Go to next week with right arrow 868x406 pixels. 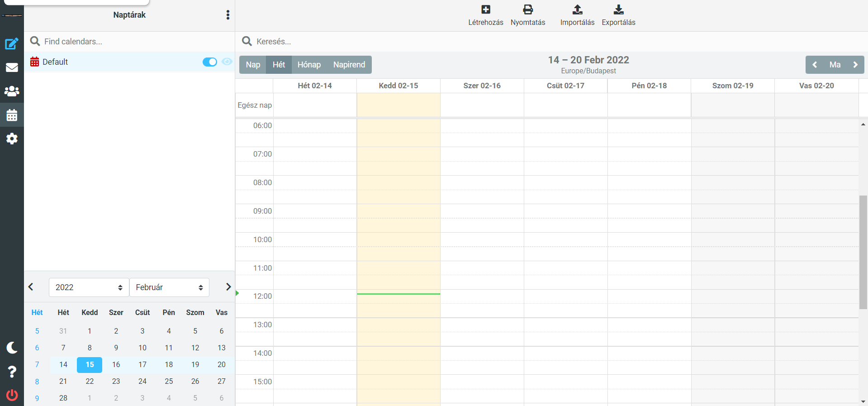855,65
